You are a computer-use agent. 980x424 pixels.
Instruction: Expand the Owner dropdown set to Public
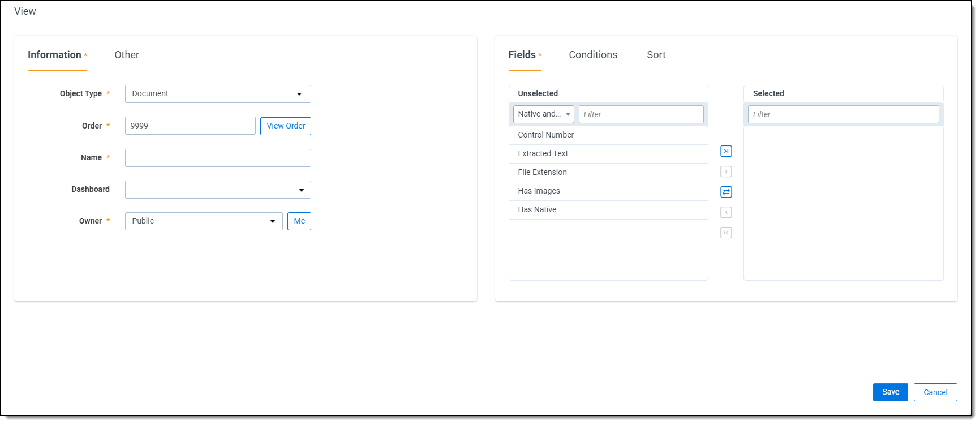tap(204, 221)
